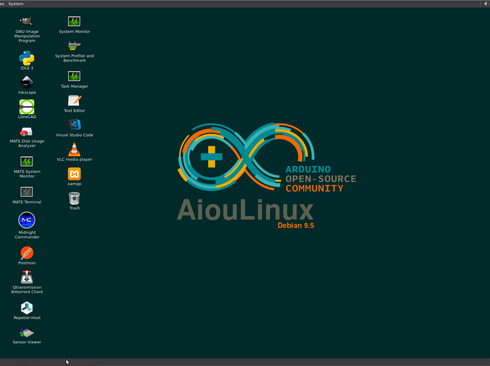
Task: Launch Visual Studio Code icon
Action: click(x=75, y=125)
